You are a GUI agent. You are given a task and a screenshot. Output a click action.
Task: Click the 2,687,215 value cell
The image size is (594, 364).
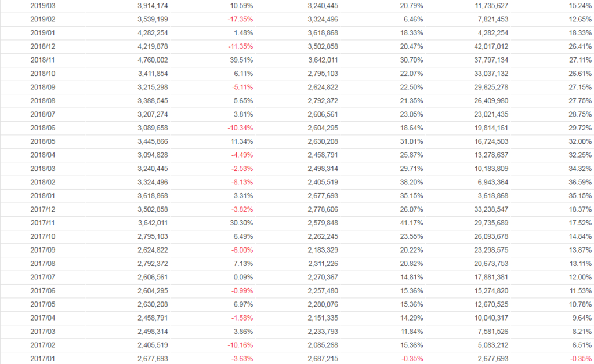coord(323,359)
